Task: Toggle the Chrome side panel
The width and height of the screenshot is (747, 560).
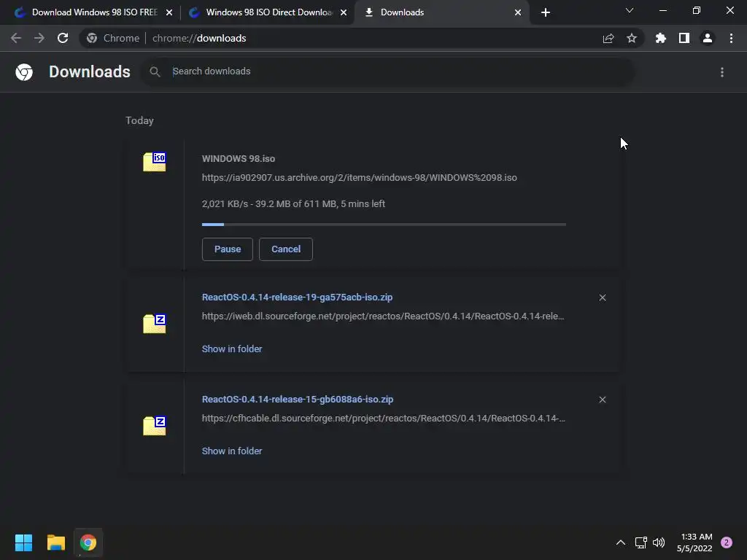Action: tap(684, 38)
